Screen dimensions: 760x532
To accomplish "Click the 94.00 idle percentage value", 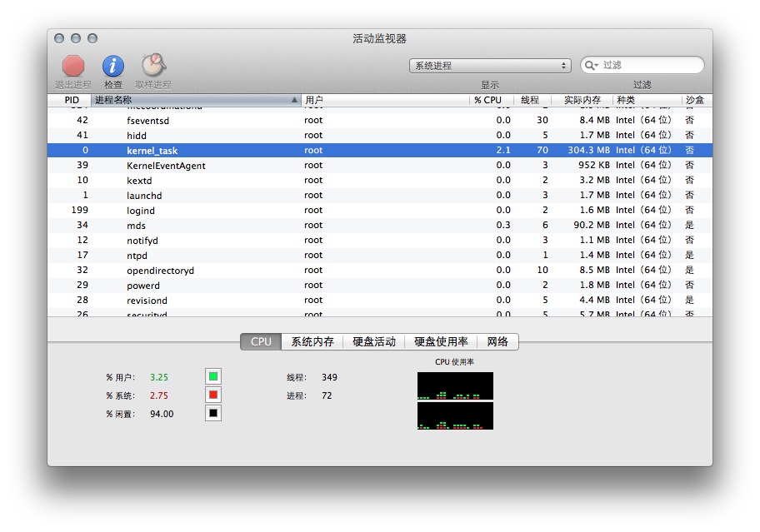I will point(162,414).
